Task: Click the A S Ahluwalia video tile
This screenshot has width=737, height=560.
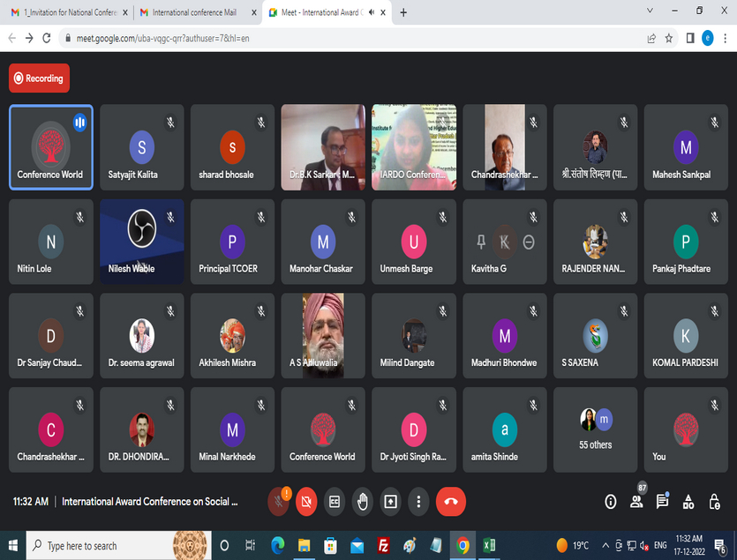Action: tap(323, 335)
